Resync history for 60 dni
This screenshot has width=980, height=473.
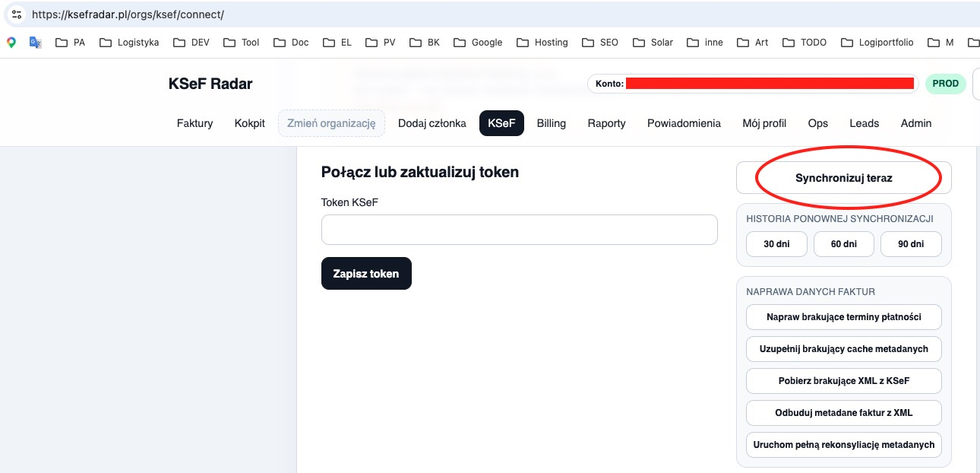tap(843, 244)
